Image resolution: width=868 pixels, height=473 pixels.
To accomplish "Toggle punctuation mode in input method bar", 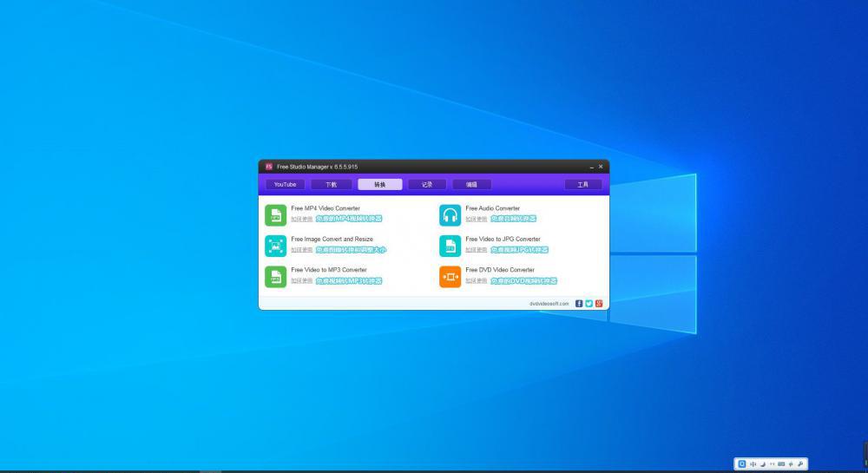I will pos(773,463).
